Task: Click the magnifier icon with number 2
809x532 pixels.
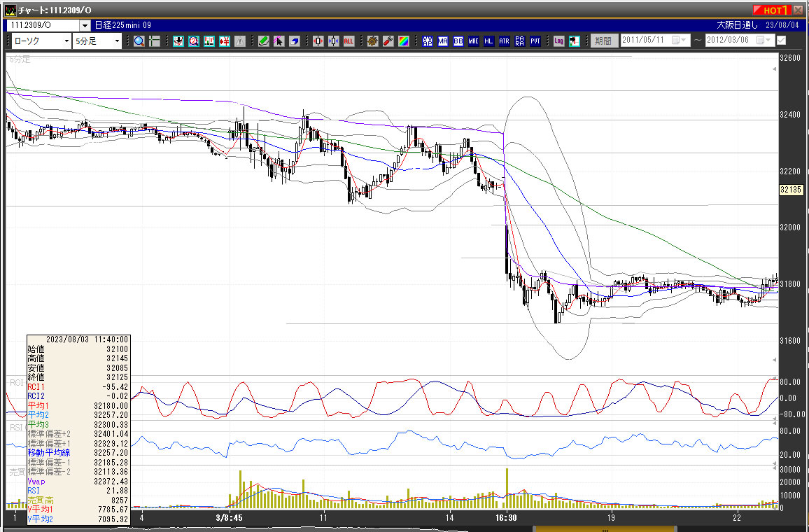Action: point(193,41)
